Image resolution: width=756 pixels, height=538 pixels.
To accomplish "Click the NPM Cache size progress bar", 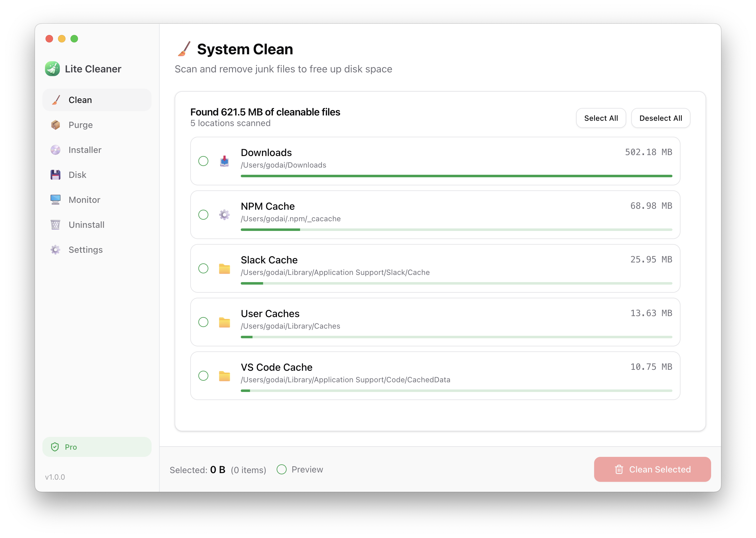I will [456, 230].
